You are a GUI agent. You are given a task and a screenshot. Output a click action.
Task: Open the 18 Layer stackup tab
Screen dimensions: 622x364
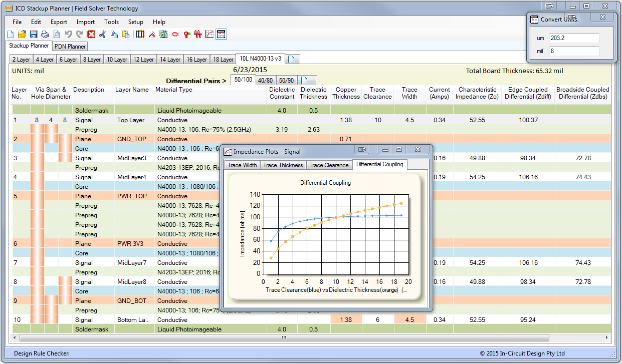(x=223, y=60)
